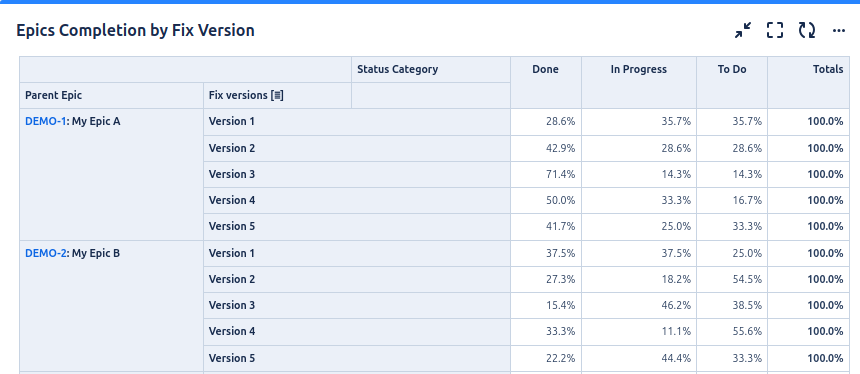The width and height of the screenshot is (860, 374).
Task: Select Version 5 row under My Epic B
Action: pos(357,359)
